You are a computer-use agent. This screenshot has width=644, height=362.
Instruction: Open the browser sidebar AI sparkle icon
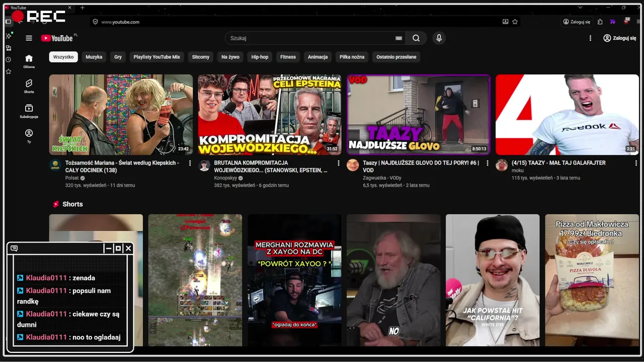pyautogui.click(x=8, y=36)
